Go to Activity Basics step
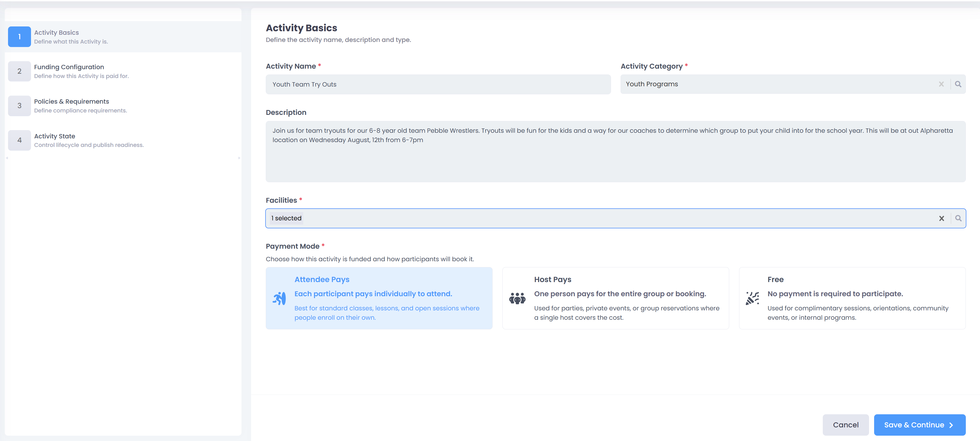The width and height of the screenshot is (980, 441). tap(123, 37)
